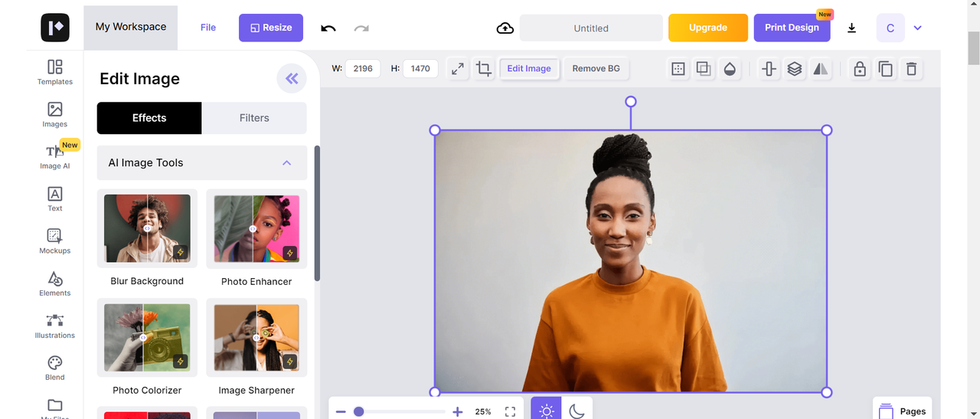Open the layers order icon
Image resolution: width=980 pixels, height=419 pixels.
795,68
